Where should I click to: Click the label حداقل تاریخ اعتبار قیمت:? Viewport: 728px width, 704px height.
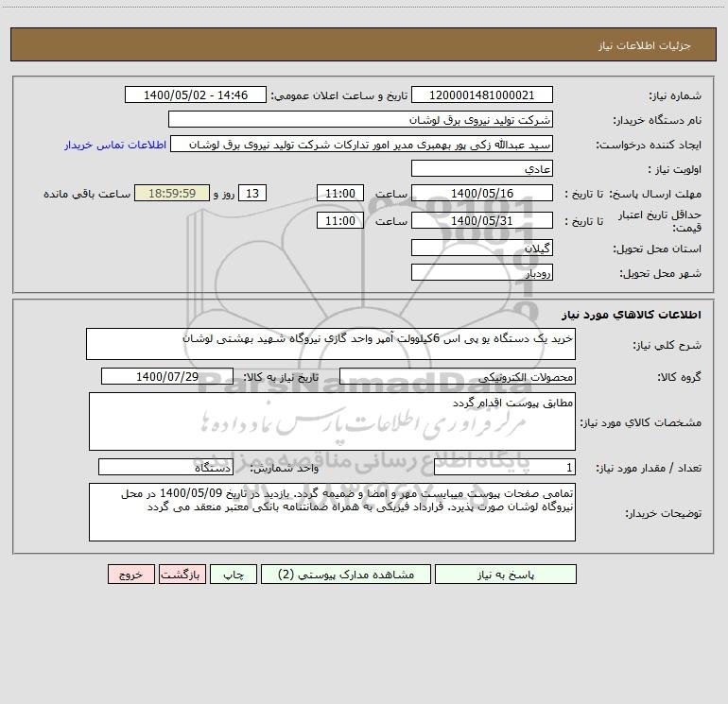click(x=660, y=221)
